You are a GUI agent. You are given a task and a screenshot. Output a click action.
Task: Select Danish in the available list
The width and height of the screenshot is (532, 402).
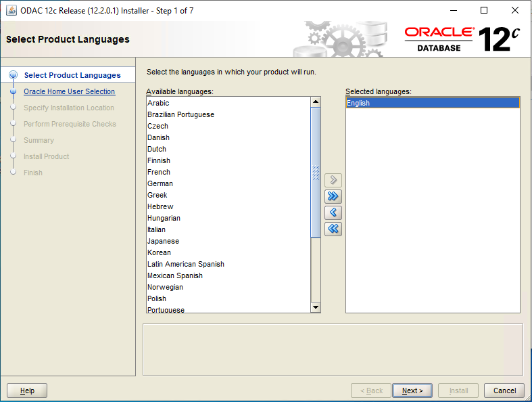(228, 137)
